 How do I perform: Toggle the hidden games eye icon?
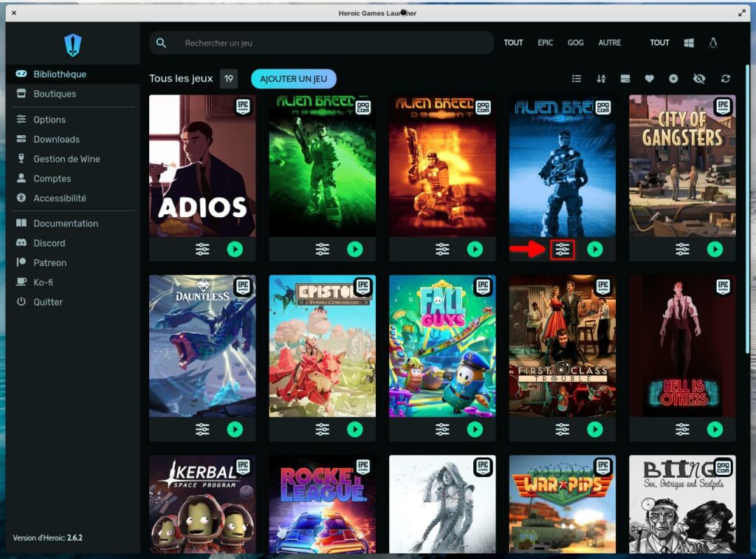pyautogui.click(x=699, y=79)
